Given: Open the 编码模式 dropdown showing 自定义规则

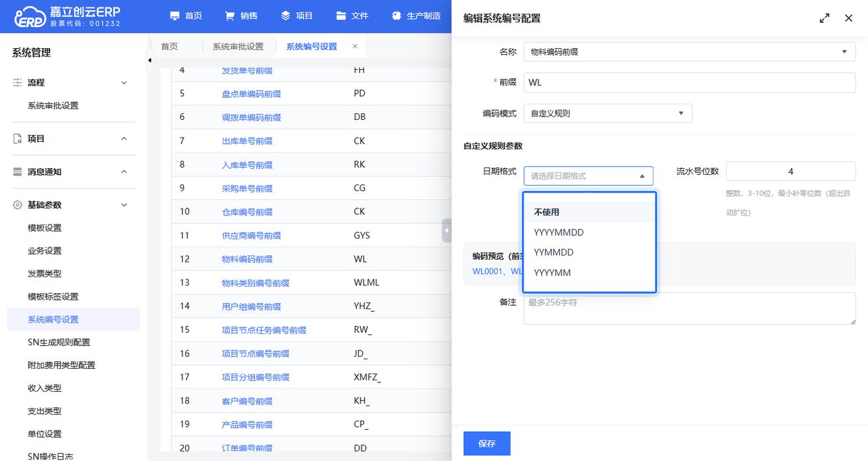Looking at the screenshot, I should click(608, 113).
